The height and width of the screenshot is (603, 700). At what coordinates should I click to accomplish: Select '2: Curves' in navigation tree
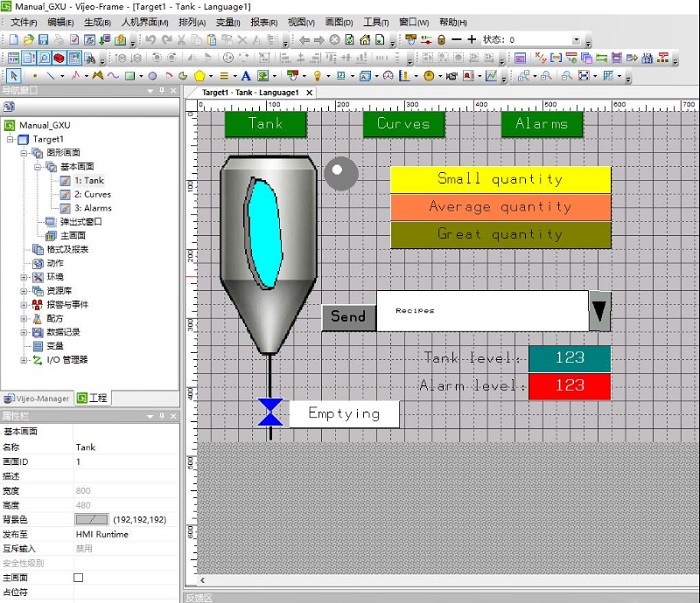pos(92,194)
